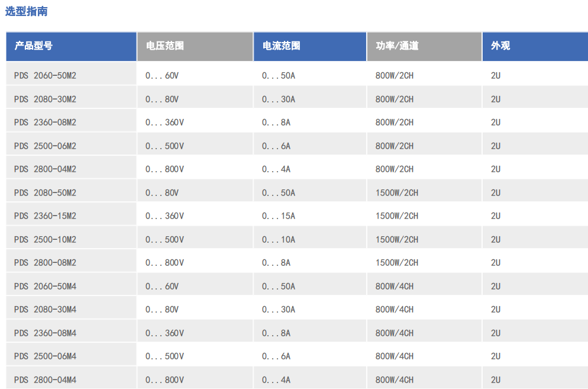Select model PDS 2060-50M2
The width and height of the screenshot is (588, 389).
click(x=45, y=75)
